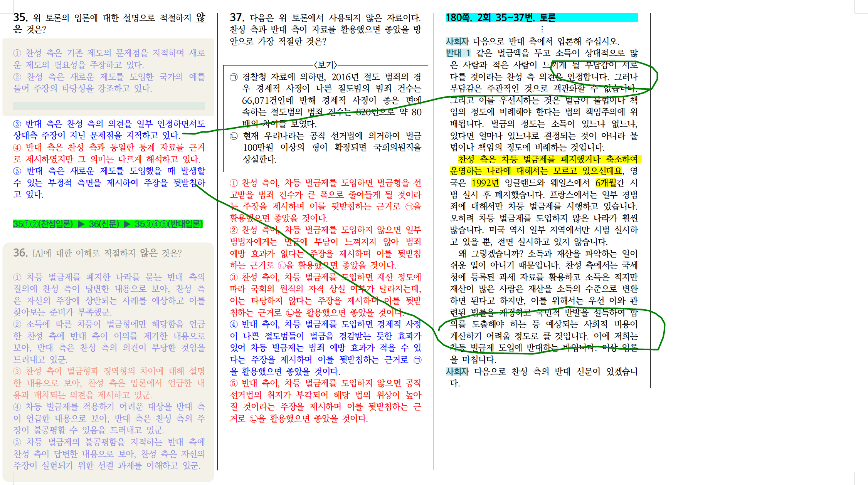The width and height of the screenshot is (868, 485).
Task: Select answer ① of question 37
Action: tap(234, 183)
